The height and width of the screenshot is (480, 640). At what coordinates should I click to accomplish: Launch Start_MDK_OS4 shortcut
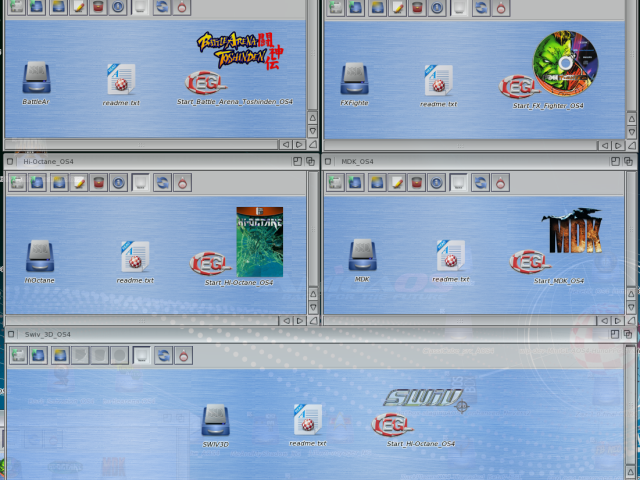(530, 262)
